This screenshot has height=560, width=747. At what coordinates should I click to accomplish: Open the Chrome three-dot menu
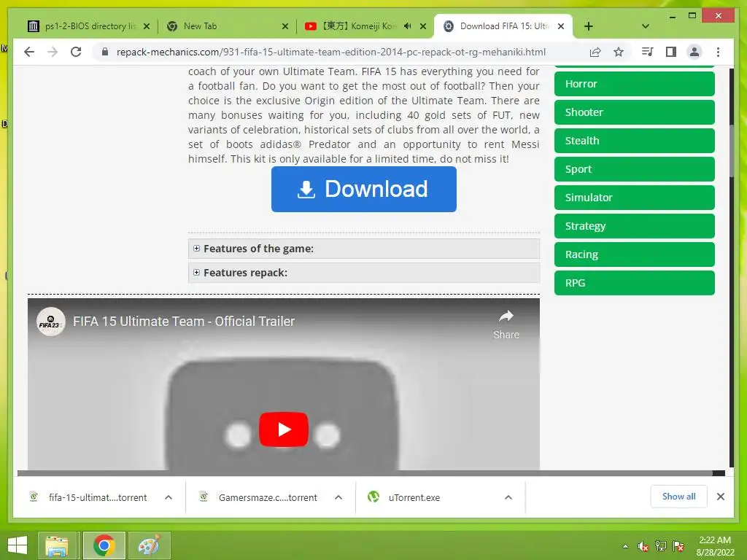[718, 52]
